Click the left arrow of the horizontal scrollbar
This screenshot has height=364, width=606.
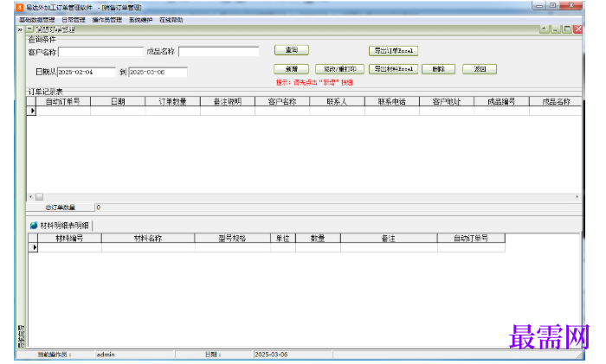click(x=31, y=197)
